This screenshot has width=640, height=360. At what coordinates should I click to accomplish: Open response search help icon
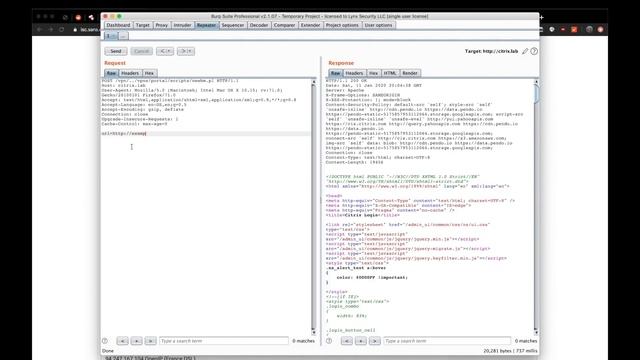(x=329, y=341)
